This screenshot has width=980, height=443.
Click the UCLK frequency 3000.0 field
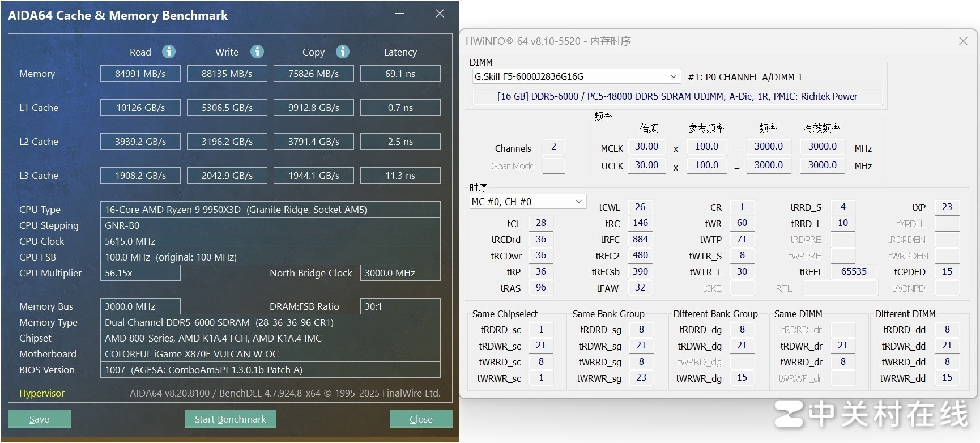coord(769,165)
